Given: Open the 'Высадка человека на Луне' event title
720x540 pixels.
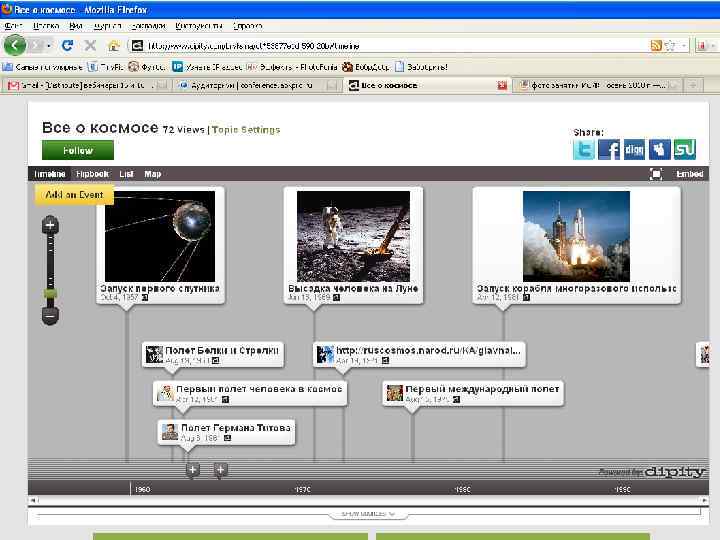Looking at the screenshot, I should [353, 288].
